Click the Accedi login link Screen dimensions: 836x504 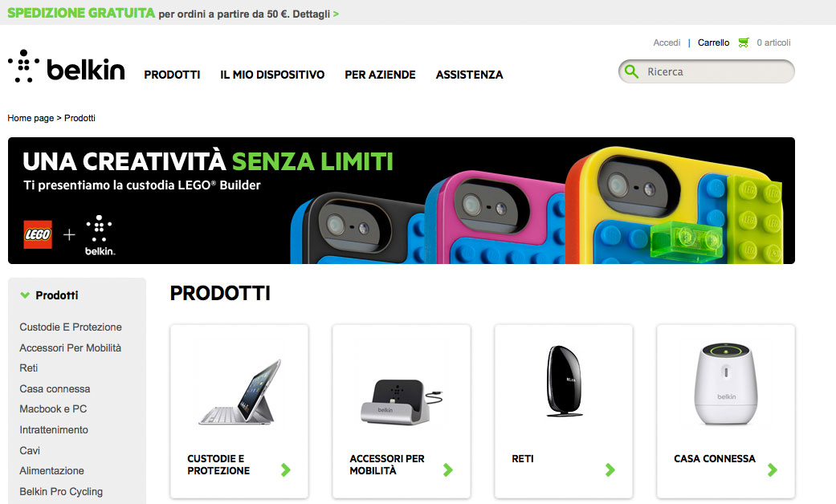667,43
